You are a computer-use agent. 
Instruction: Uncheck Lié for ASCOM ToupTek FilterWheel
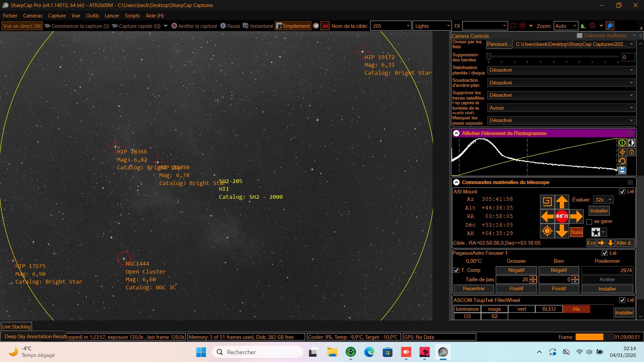(622, 300)
